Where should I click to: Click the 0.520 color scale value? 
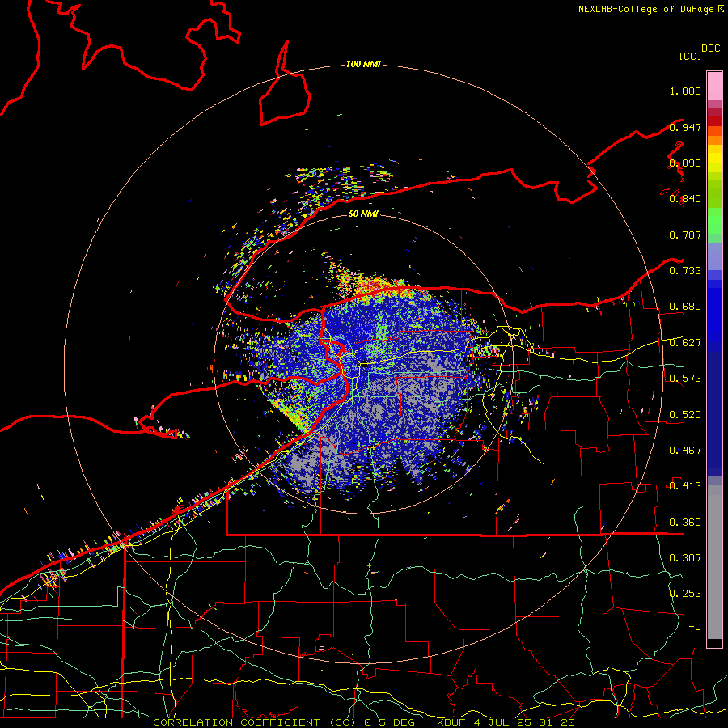[685, 415]
